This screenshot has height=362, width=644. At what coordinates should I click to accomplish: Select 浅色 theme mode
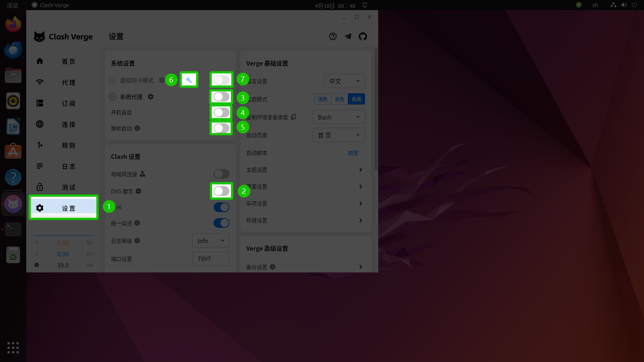tap(323, 99)
